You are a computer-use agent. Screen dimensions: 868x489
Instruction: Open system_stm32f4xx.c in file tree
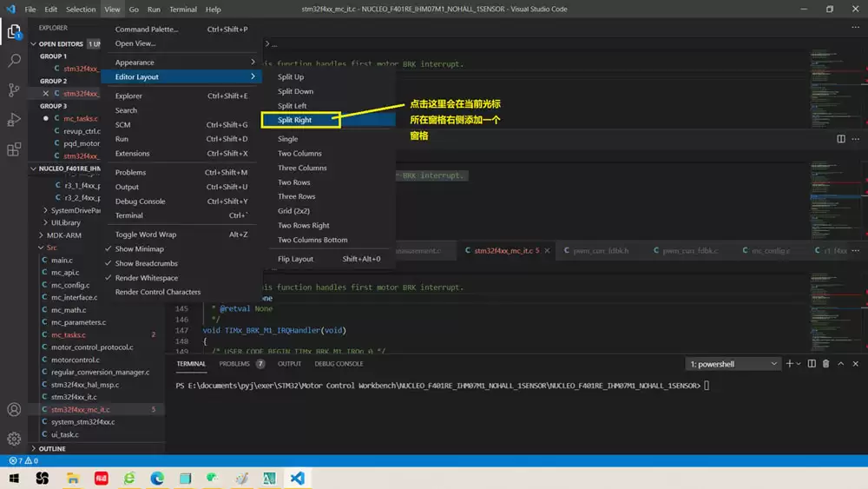tap(83, 422)
